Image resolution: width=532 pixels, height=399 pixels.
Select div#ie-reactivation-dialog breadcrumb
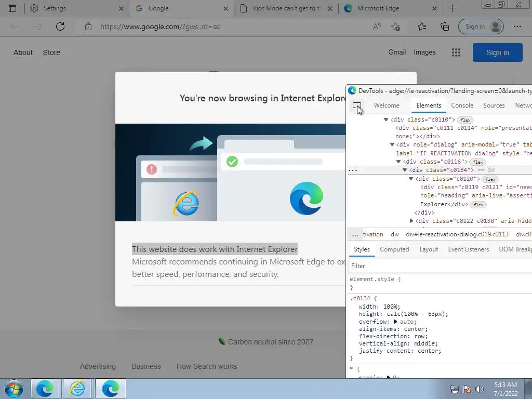click(457, 234)
